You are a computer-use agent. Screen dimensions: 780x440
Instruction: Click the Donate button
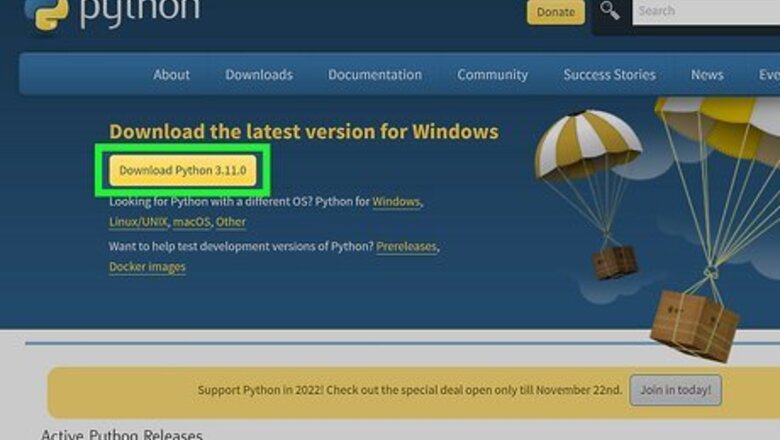556,11
